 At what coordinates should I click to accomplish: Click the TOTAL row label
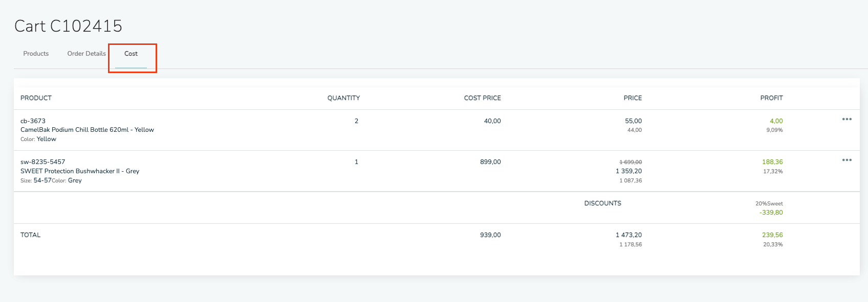point(30,235)
